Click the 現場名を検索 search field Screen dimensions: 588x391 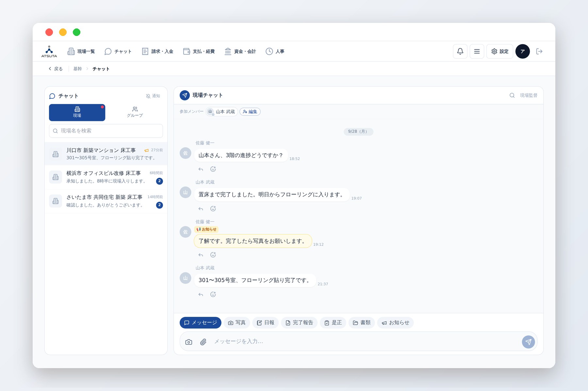coord(106,131)
